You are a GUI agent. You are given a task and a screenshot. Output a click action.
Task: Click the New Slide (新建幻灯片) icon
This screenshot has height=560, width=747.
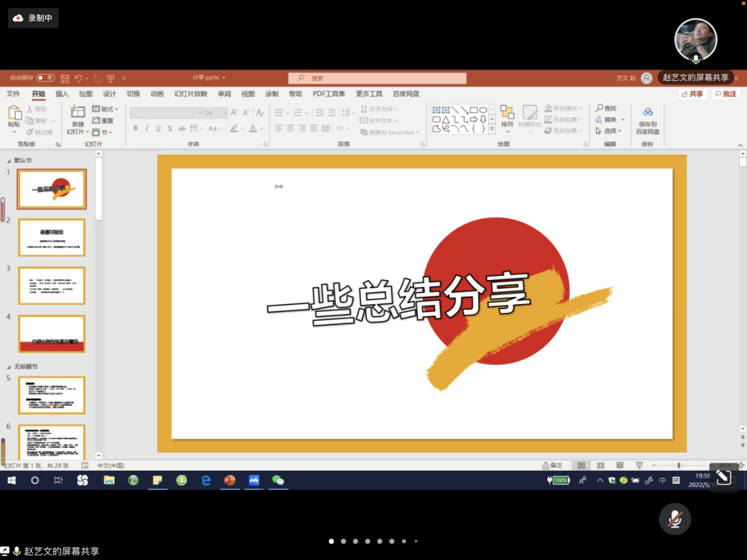[x=77, y=113]
